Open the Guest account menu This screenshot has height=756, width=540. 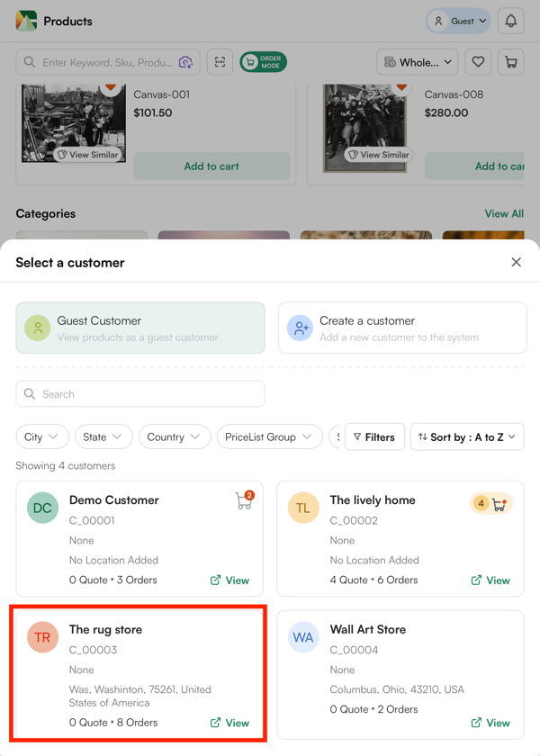click(x=459, y=21)
